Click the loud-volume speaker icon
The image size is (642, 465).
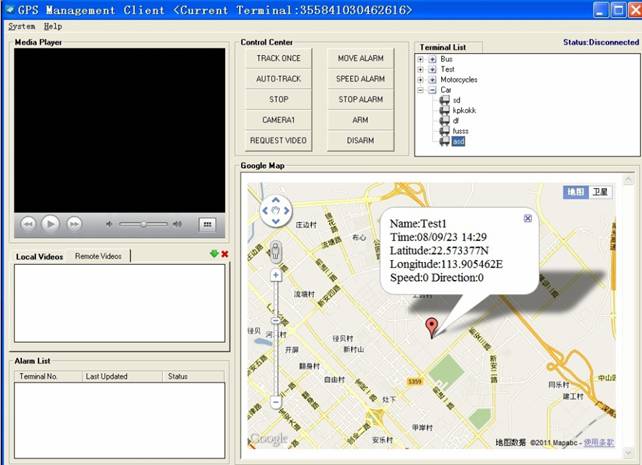[x=177, y=224]
